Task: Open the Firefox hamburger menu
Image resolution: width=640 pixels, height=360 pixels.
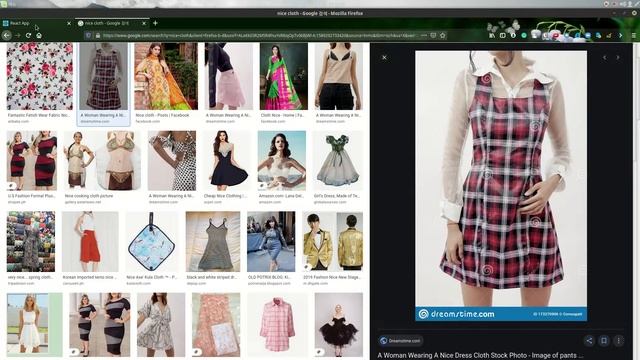Action: [633, 36]
